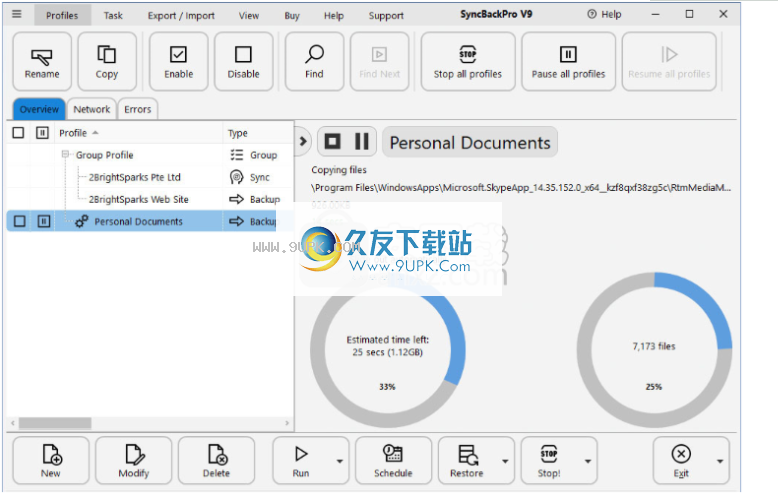The width and height of the screenshot is (778, 499).
Task: Open the Export / Import menu
Action: coord(181,15)
